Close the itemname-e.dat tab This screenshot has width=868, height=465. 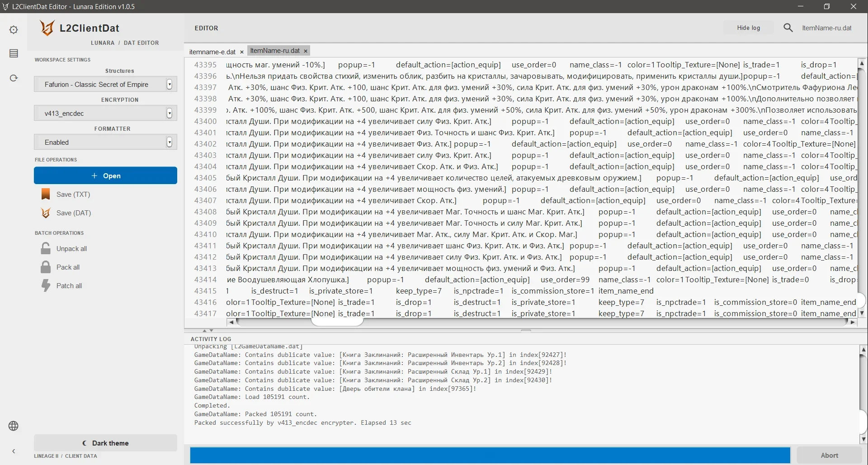point(242,52)
